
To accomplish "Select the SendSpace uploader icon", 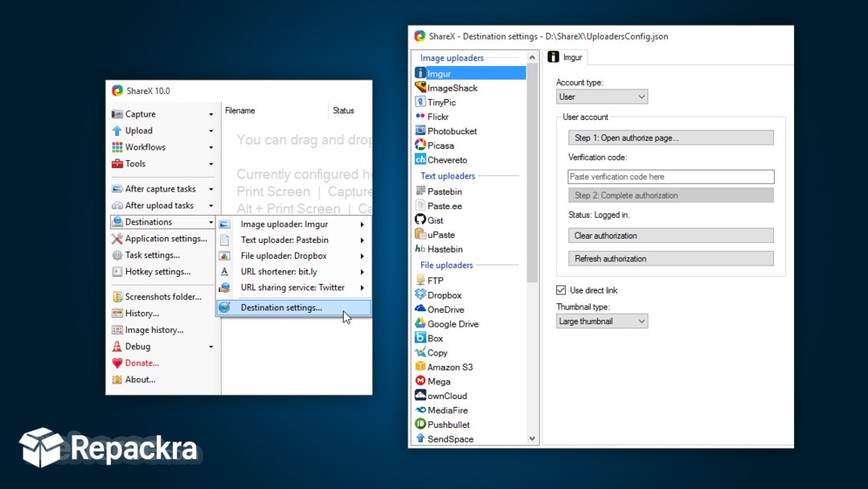I will [420, 438].
